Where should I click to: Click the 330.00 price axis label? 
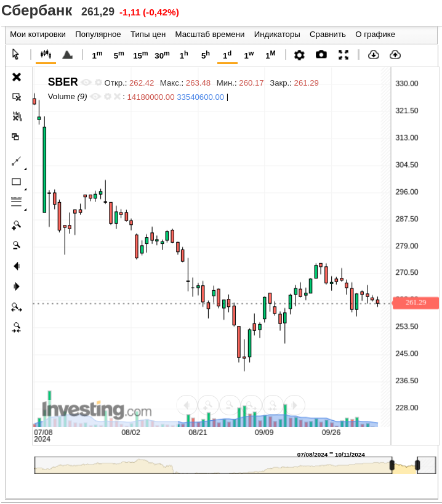point(407,84)
